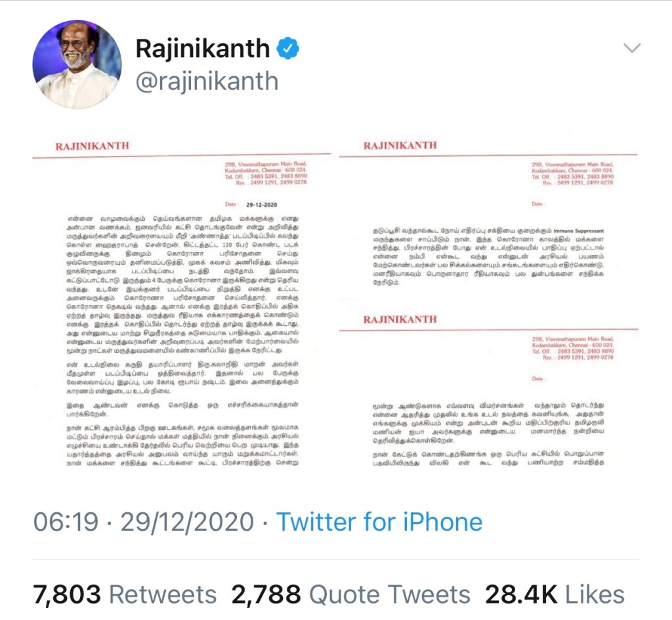The image size is (672, 620).
Task: Open the Rajinikanth display name
Action: click(x=203, y=48)
